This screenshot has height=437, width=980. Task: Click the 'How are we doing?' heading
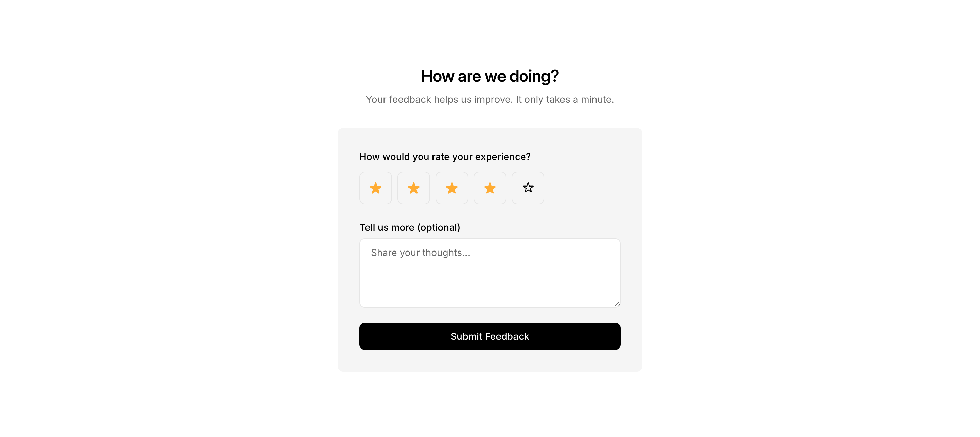click(x=490, y=76)
